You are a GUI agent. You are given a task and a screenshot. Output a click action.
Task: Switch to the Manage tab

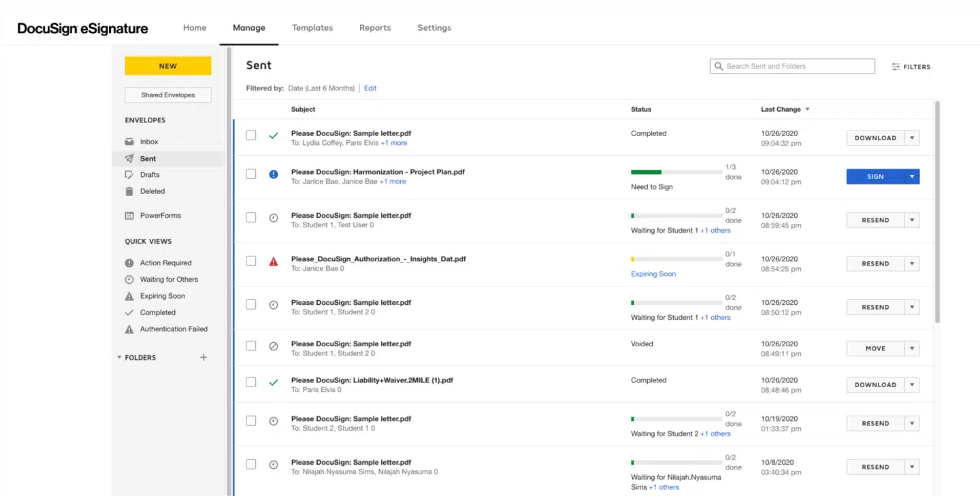[249, 28]
